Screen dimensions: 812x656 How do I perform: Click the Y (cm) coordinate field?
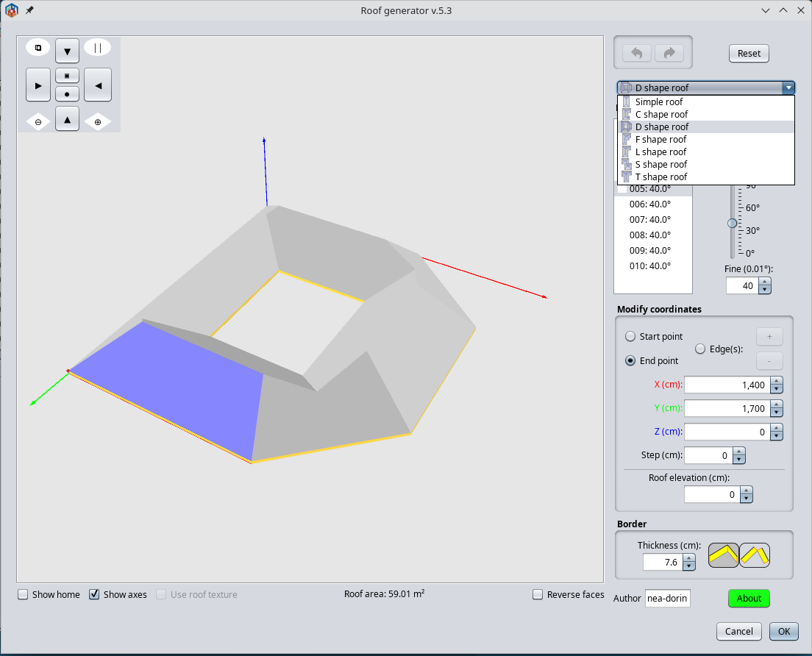click(x=727, y=408)
